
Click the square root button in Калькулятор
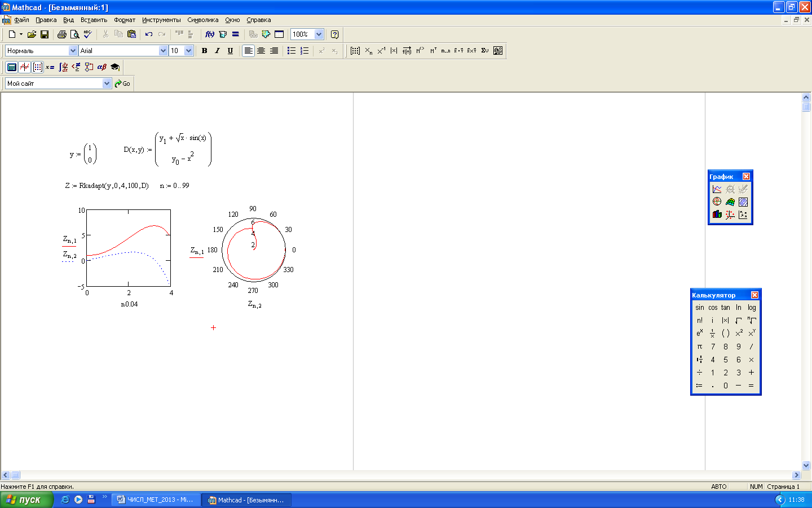click(739, 321)
